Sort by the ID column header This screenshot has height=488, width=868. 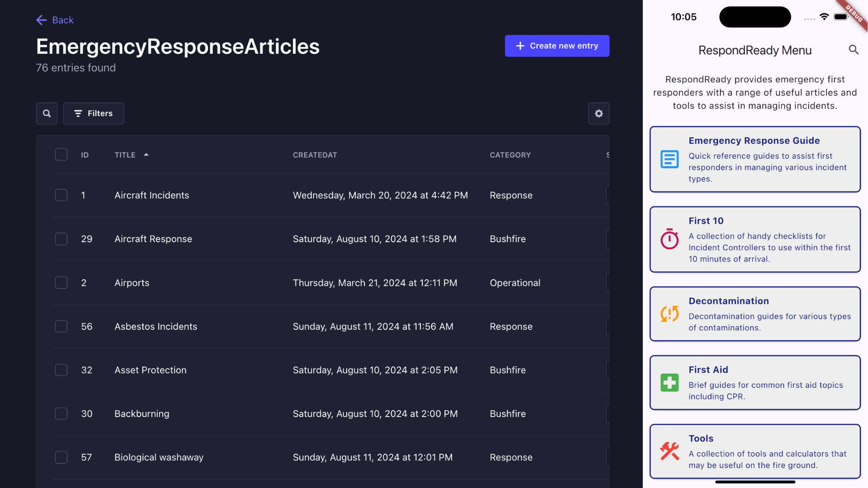[x=85, y=155]
